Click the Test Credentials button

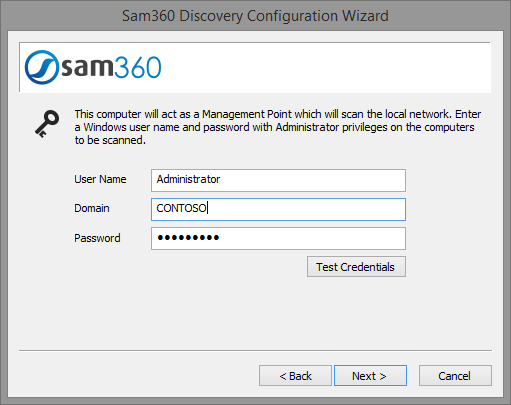click(356, 267)
